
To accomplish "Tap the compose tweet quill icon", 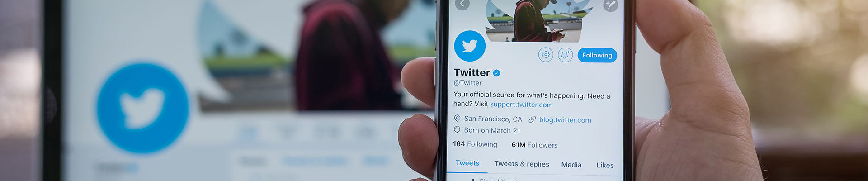I will coord(610,5).
